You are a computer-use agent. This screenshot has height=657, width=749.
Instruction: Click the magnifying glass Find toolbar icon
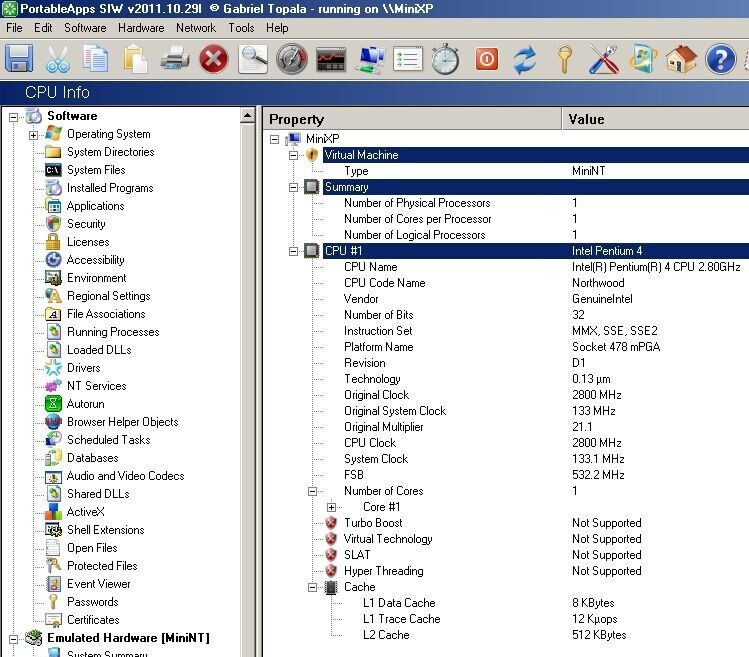(x=253, y=59)
